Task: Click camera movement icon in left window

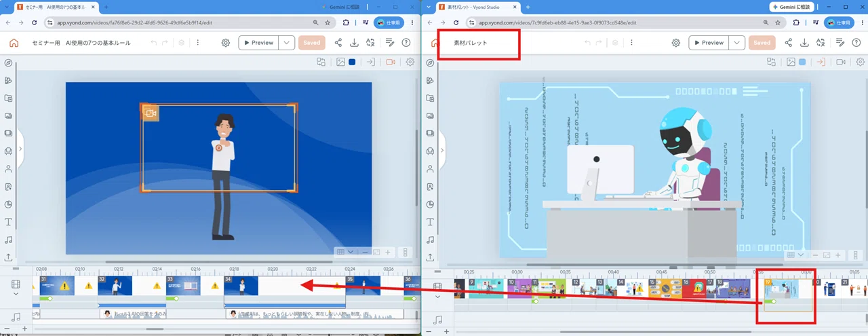Action: tap(391, 62)
